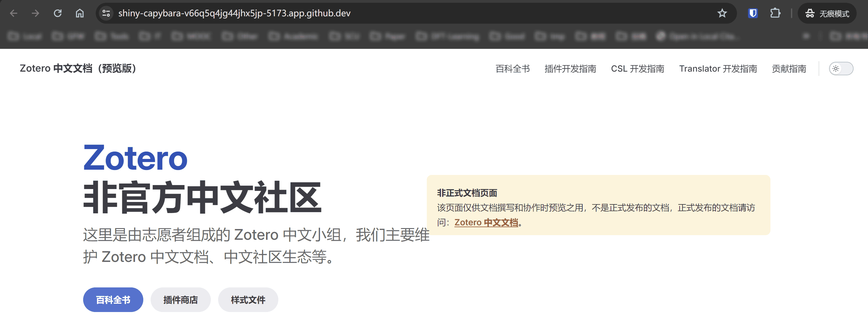This screenshot has height=328, width=868.
Task: Go to Translator 开发指南 nav item
Action: [718, 69]
